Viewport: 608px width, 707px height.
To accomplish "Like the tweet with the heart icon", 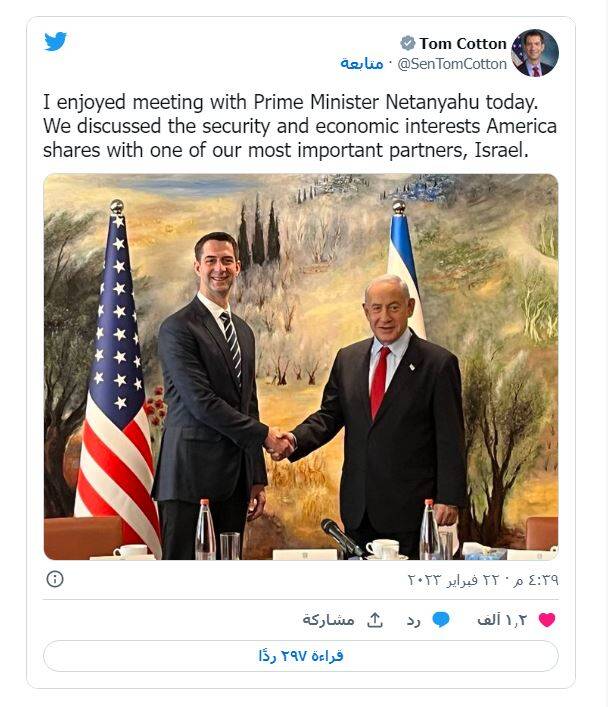I will coord(546,620).
